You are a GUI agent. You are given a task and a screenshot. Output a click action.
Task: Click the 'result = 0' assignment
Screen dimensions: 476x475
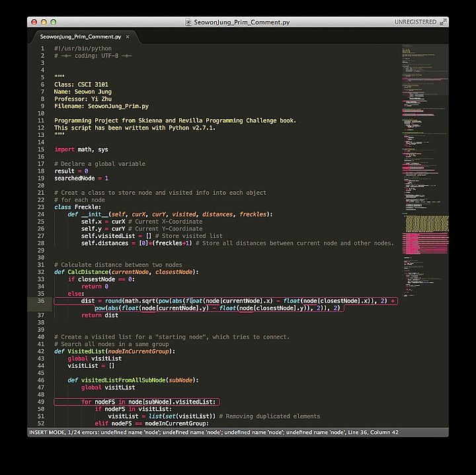click(x=71, y=171)
